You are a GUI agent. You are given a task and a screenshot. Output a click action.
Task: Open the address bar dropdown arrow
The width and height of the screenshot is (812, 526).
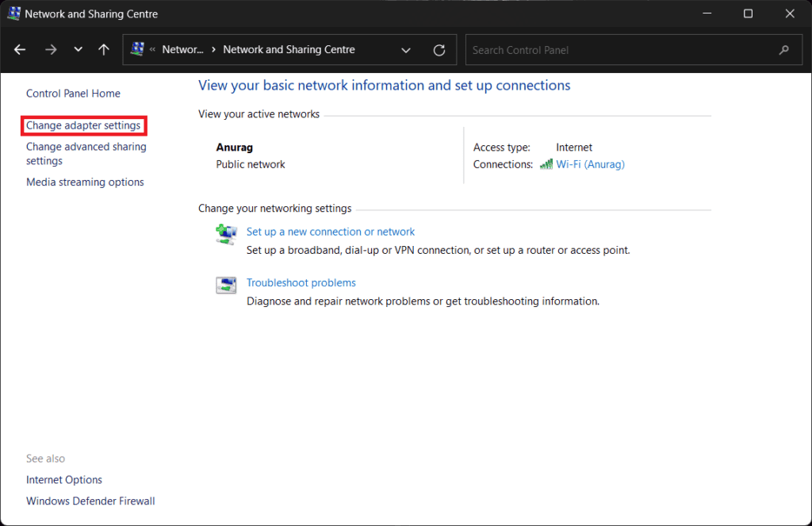click(405, 49)
